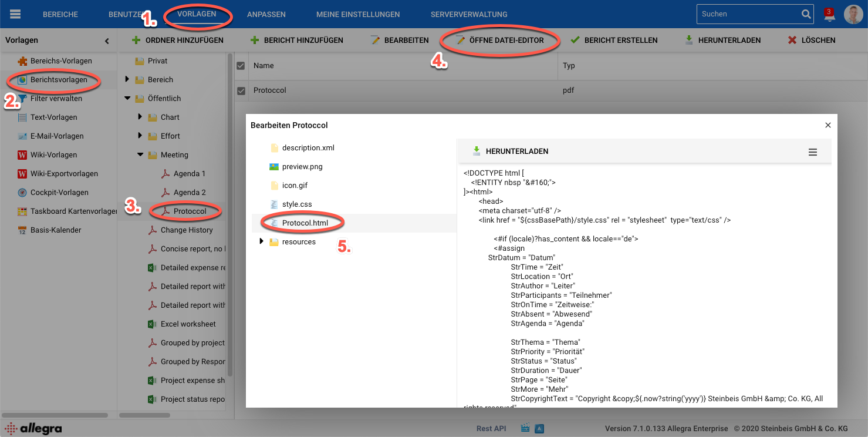The height and width of the screenshot is (437, 868).
Task: Click the notification bell icon
Action: [829, 15]
